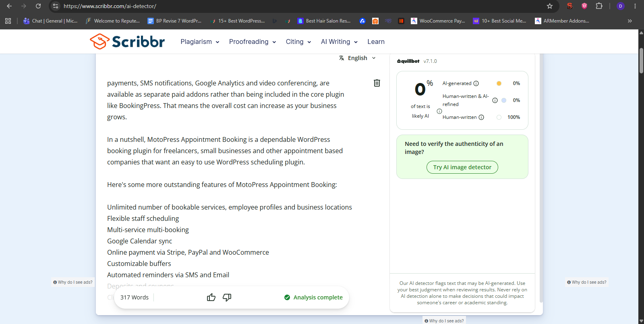
Task: Reload the Scribbr page
Action: pos(38,6)
